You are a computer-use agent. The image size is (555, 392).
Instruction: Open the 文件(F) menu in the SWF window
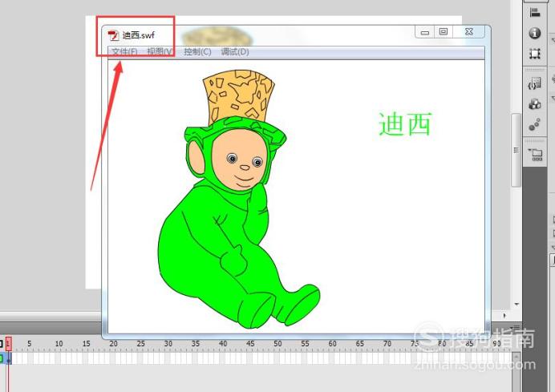tap(124, 52)
